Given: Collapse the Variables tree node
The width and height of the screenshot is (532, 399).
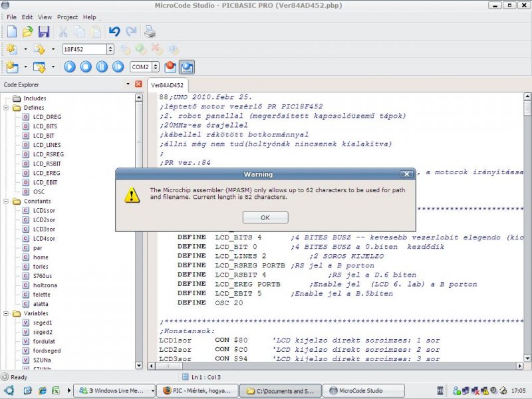Looking at the screenshot, I should click(6, 313).
